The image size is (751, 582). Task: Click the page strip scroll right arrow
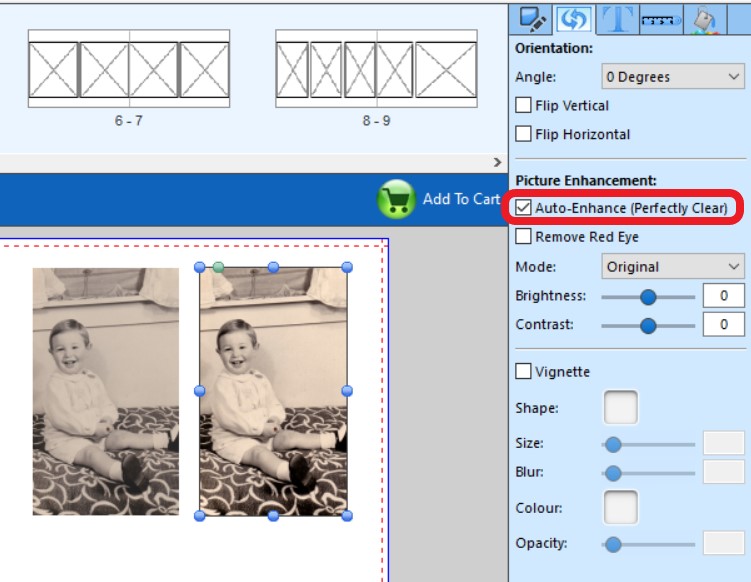tap(498, 162)
